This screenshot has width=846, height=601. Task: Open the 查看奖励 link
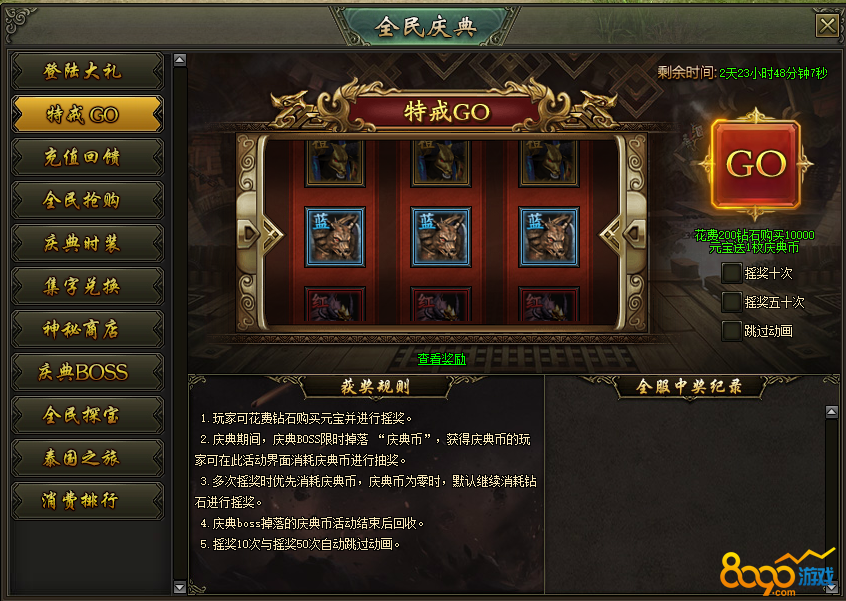(x=441, y=359)
